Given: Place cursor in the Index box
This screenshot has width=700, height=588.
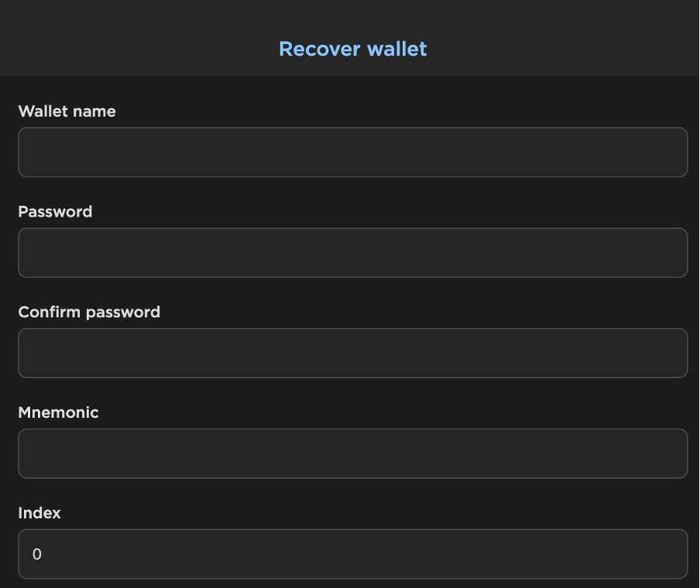Looking at the screenshot, I should [352, 554].
